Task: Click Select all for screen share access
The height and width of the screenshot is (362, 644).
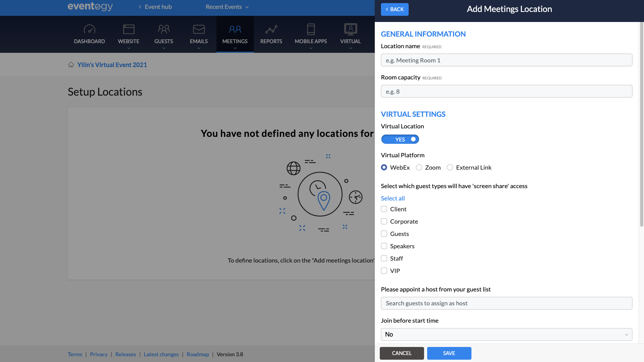Action: coord(392,198)
